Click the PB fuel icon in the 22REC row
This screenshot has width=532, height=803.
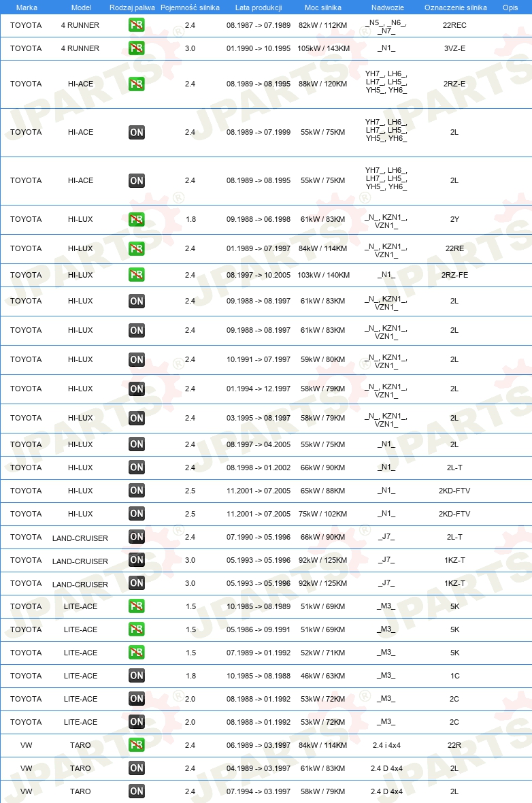(x=136, y=24)
